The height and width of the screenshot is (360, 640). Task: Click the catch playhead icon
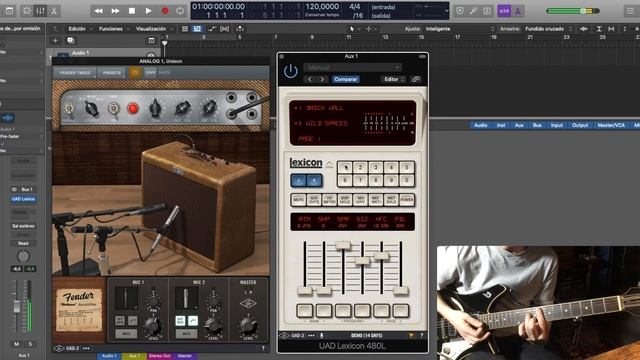point(240,29)
